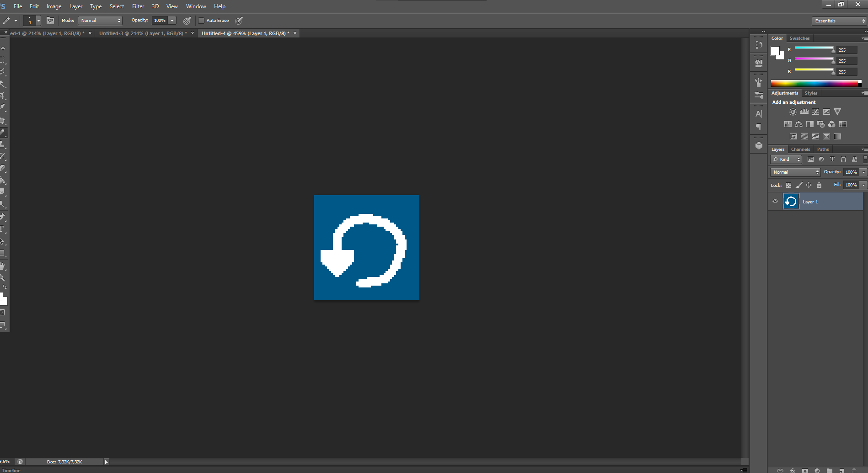
Task: Switch to the Untitled-3 document tab
Action: (x=143, y=33)
